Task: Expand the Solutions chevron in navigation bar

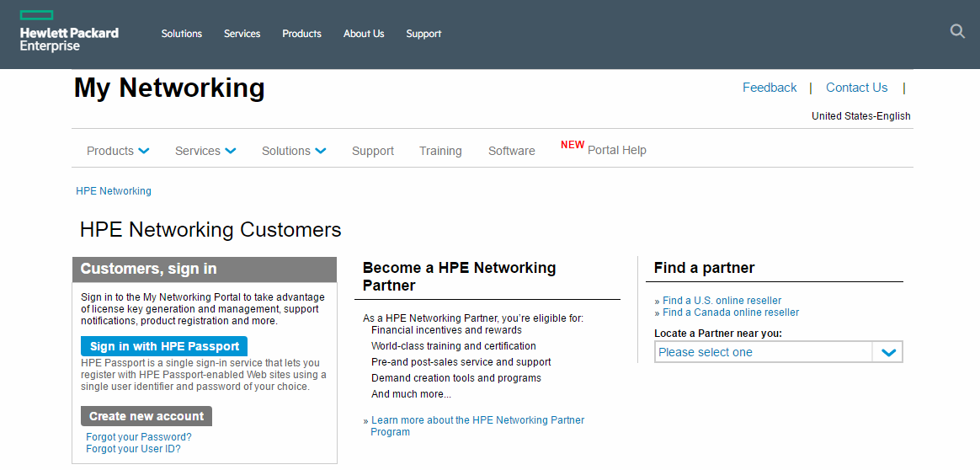Action: (321, 151)
